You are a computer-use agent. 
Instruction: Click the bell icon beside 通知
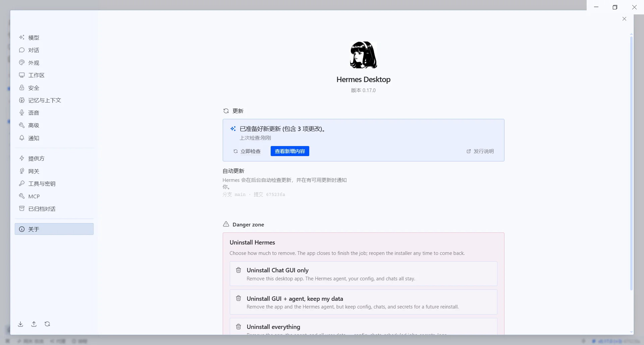[22, 138]
